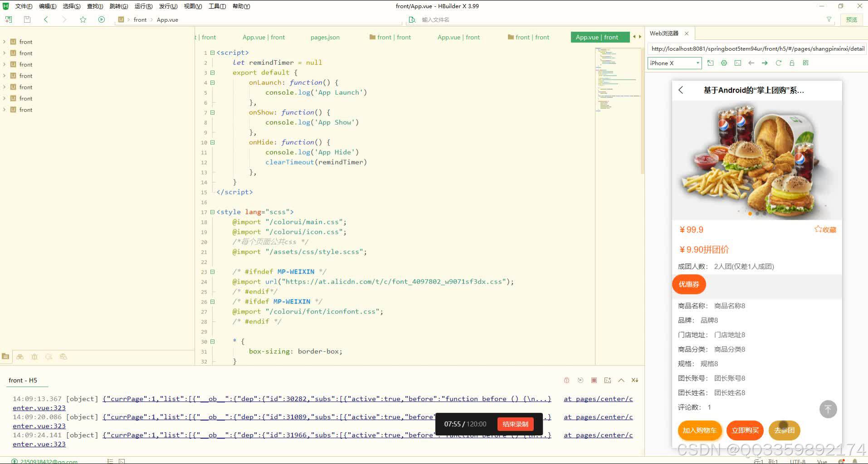The height and width of the screenshot is (464, 868).
Task: Collapse the style block fold on line 17
Action: coord(212,212)
